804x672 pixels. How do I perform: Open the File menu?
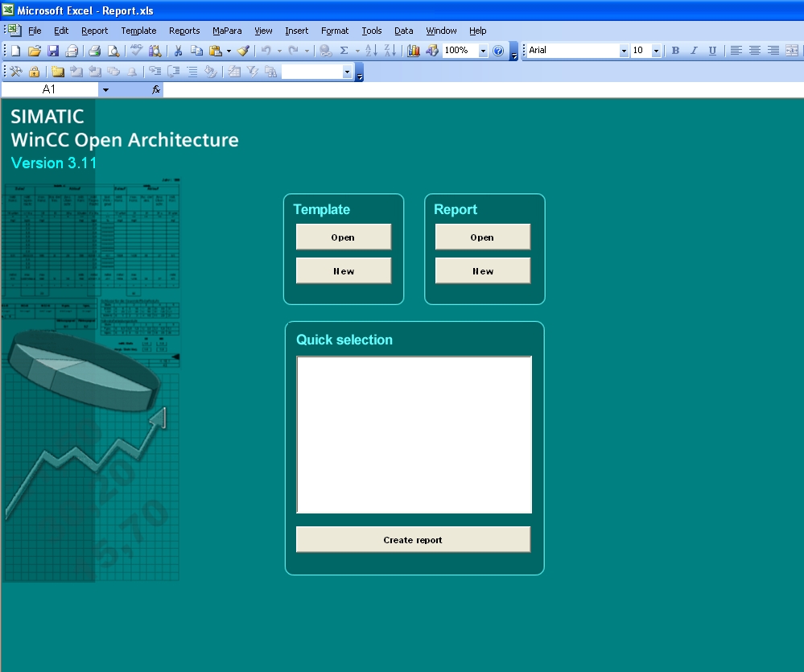(35, 31)
